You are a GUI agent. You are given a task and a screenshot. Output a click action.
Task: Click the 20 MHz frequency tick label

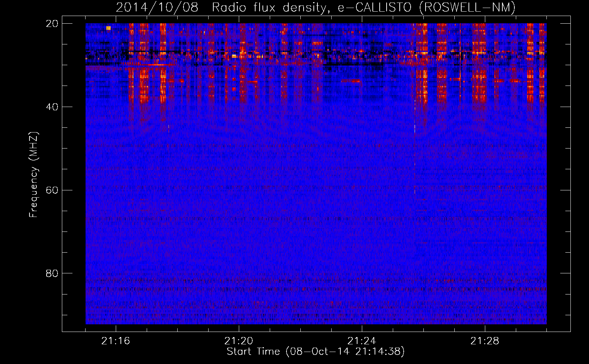pos(52,24)
